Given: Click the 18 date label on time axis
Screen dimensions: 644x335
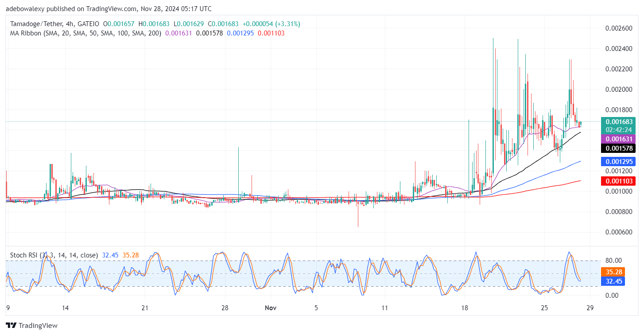Looking at the screenshot, I should pos(465,308).
